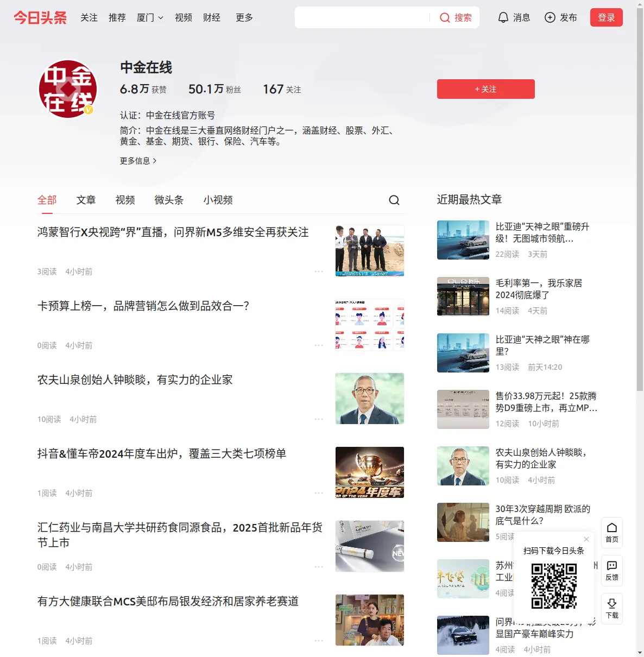Open more options for 鸿蒙智行 article

click(x=319, y=271)
